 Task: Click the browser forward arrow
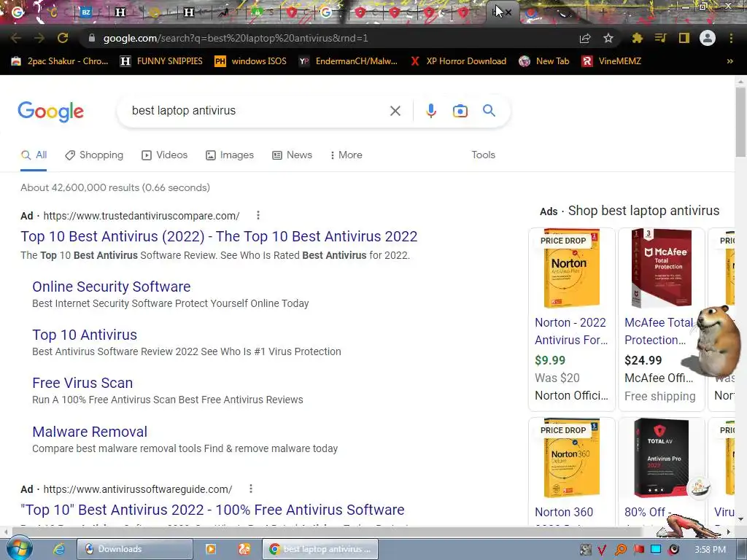click(39, 38)
